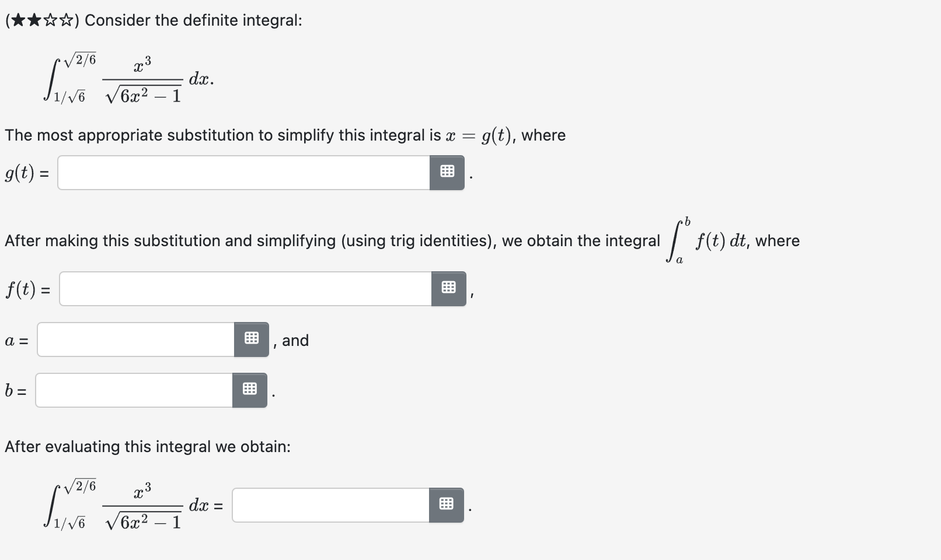Select the lower bound a input box
The width and height of the screenshot is (941, 560).
pyautogui.click(x=134, y=339)
